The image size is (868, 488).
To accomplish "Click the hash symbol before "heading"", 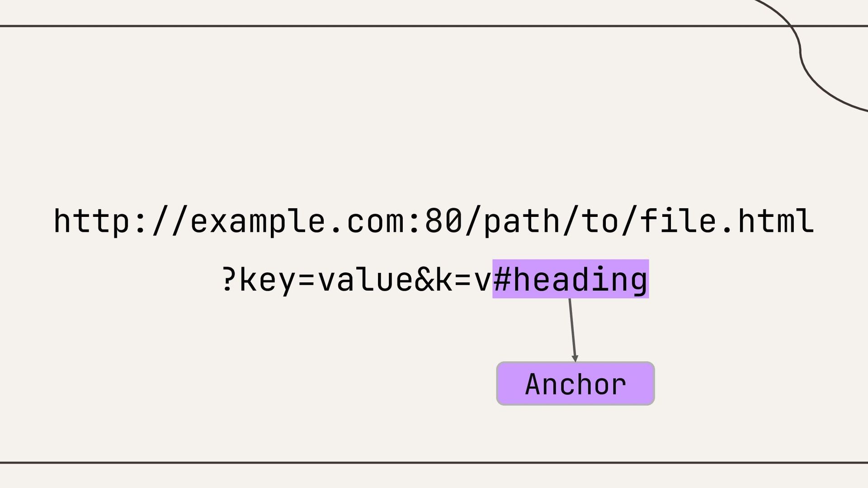I will pyautogui.click(x=502, y=280).
